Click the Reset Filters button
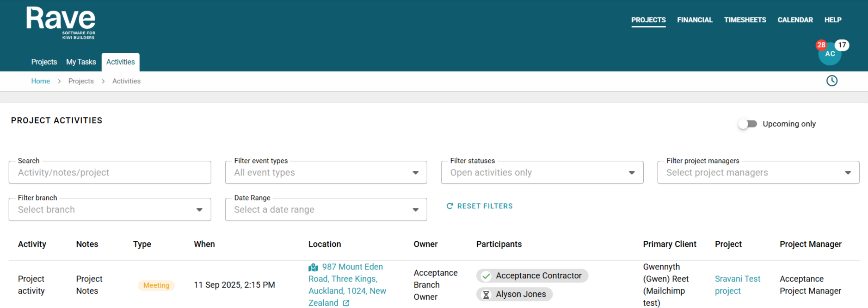This screenshot has width=868, height=308. click(480, 206)
